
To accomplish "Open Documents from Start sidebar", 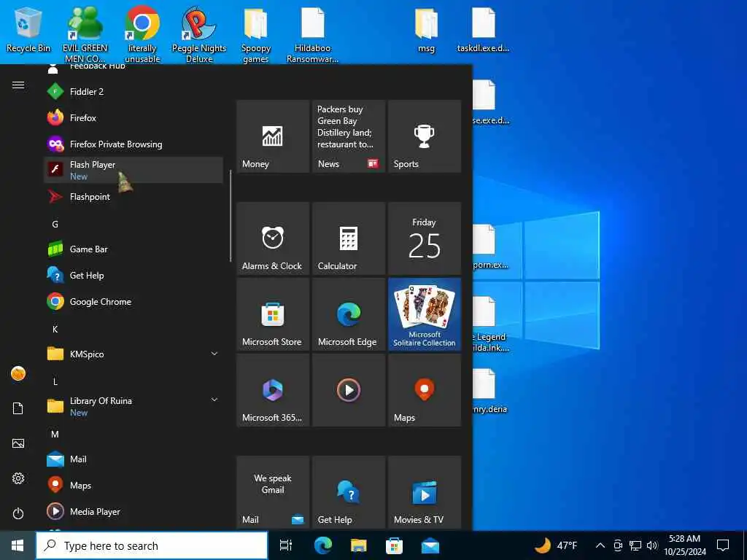I will tap(18, 408).
